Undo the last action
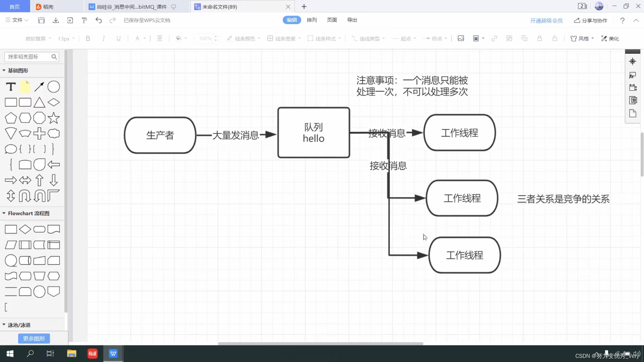 click(99, 20)
